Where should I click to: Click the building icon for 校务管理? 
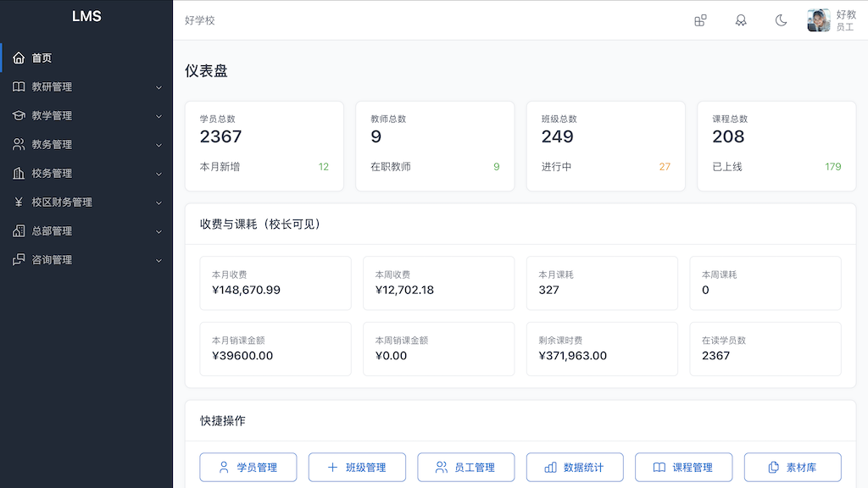tap(19, 173)
